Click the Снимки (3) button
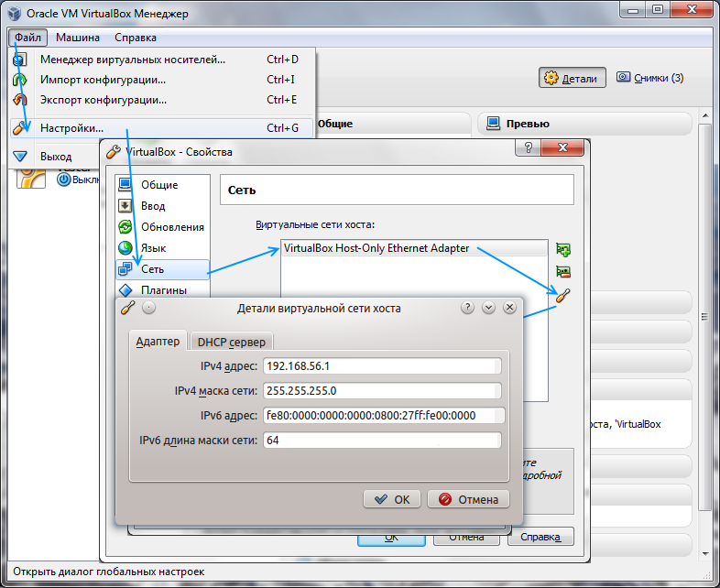Image resolution: width=720 pixels, height=588 pixels. point(649,78)
